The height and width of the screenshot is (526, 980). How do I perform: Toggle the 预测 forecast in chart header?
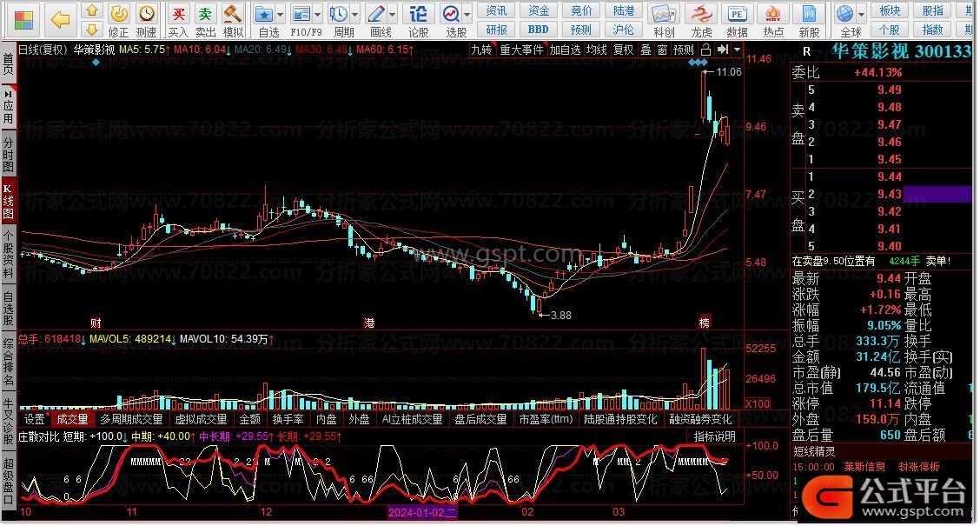(684, 50)
